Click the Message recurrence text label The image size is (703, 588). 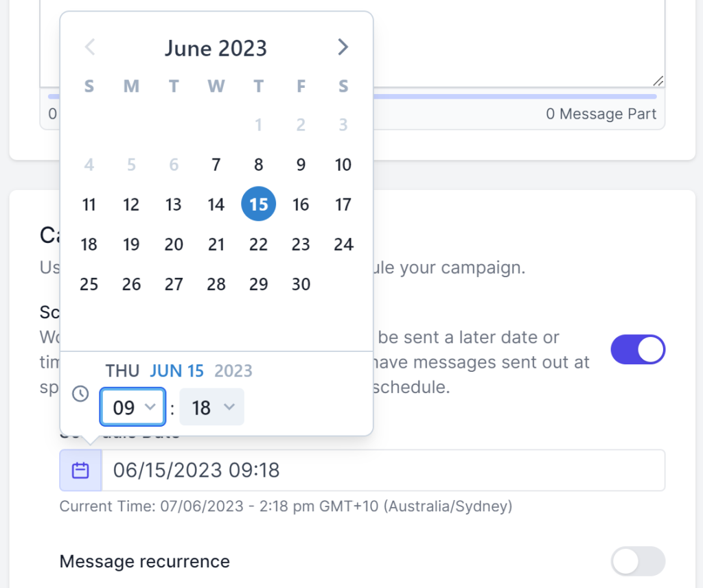tap(144, 561)
